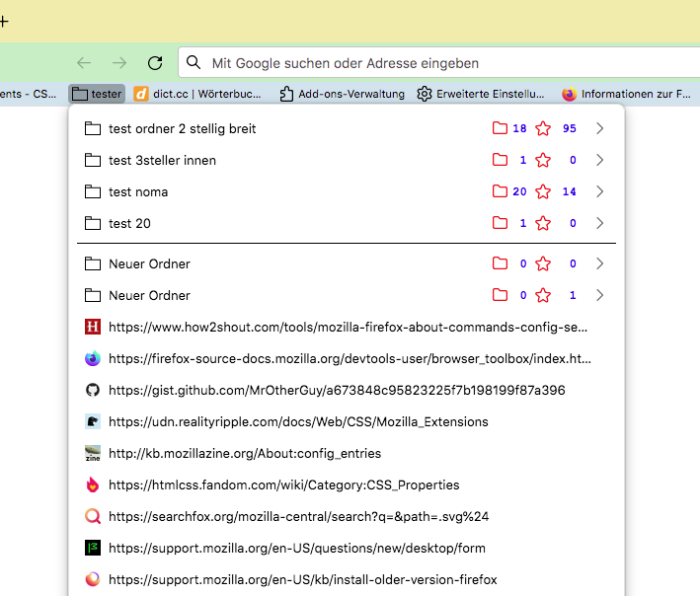Select the first 'Neuer Ordner' menu entry
The image size is (700, 596).
pos(149,263)
